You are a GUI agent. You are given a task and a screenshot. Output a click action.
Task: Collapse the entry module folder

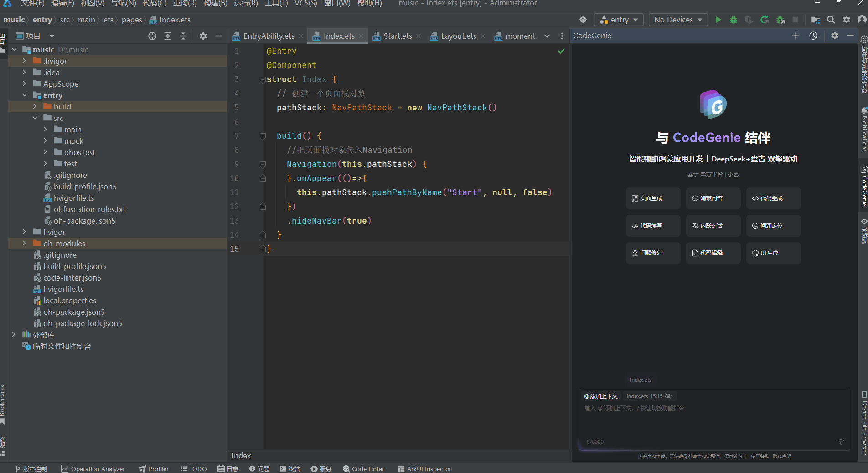pyautogui.click(x=24, y=95)
